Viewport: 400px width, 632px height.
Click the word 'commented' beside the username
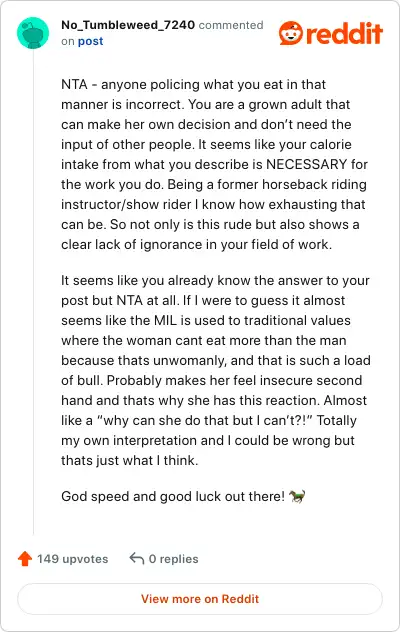(x=231, y=25)
